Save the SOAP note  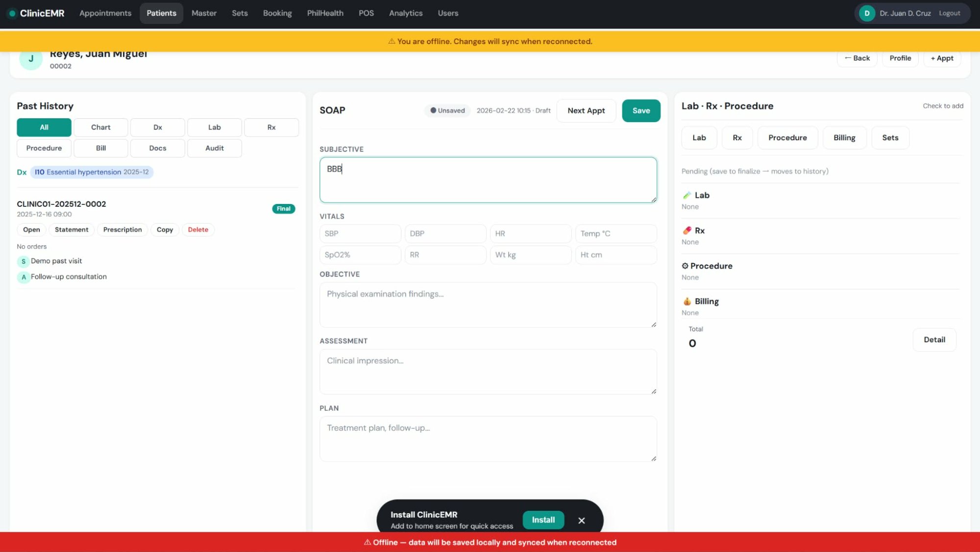point(640,111)
